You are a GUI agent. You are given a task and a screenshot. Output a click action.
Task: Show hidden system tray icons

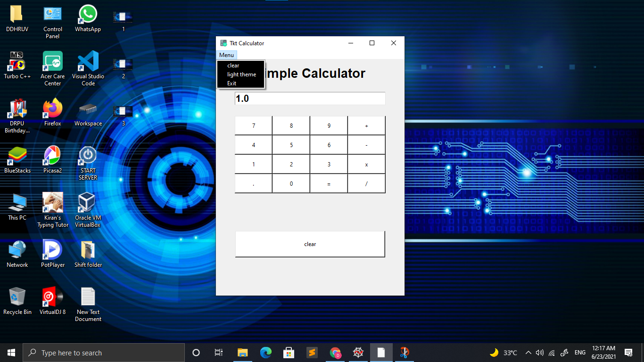pyautogui.click(x=528, y=353)
